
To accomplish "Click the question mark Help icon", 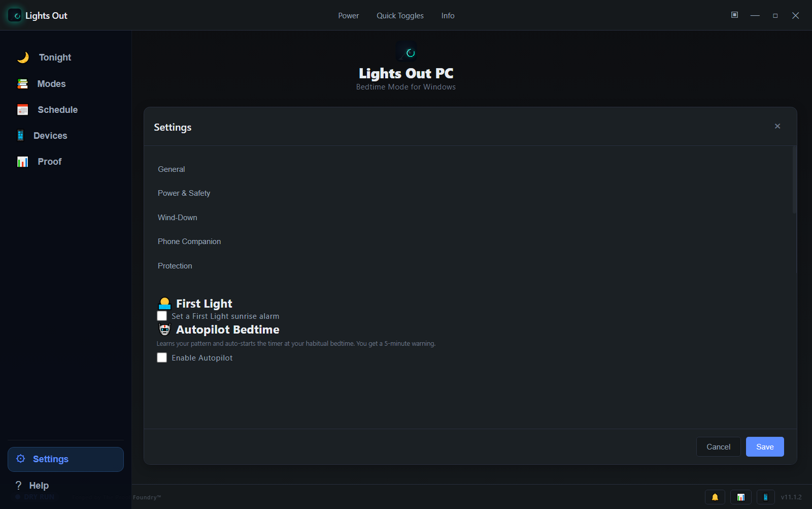I will pos(19,485).
